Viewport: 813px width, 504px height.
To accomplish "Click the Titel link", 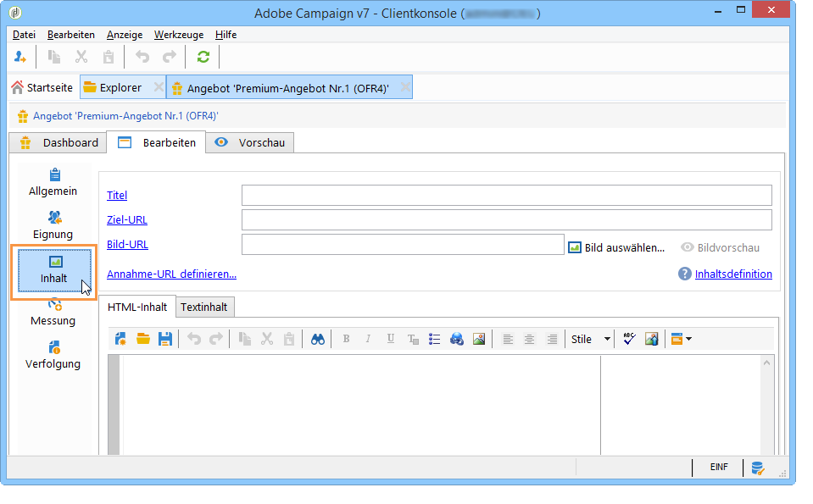I will pyautogui.click(x=117, y=196).
